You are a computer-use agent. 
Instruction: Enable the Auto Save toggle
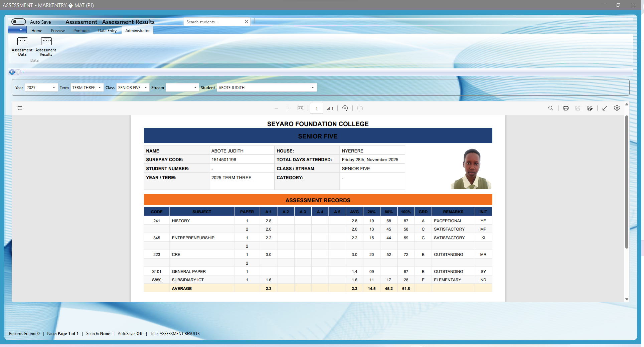click(x=19, y=22)
